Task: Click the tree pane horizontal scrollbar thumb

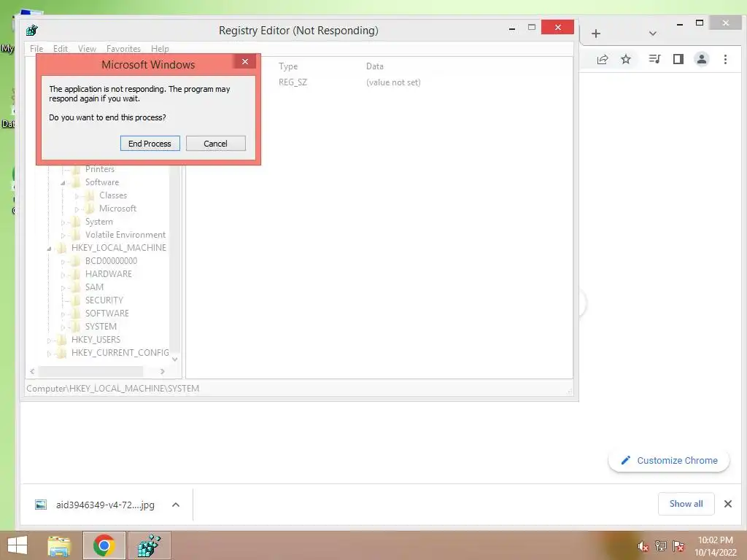Action: pyautogui.click(x=90, y=371)
